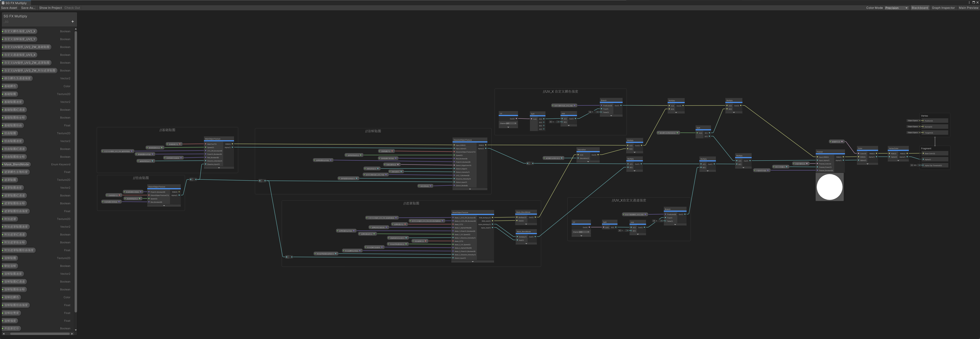Open the Color Mode Precision dropdown
Viewport: 980px width, 339px height.
[896, 8]
